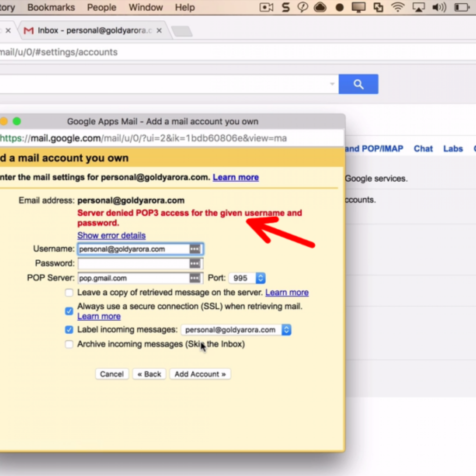Viewport: 476px width, 476px height.
Task: Open the AirPlay display menu
Action: [x=418, y=7]
